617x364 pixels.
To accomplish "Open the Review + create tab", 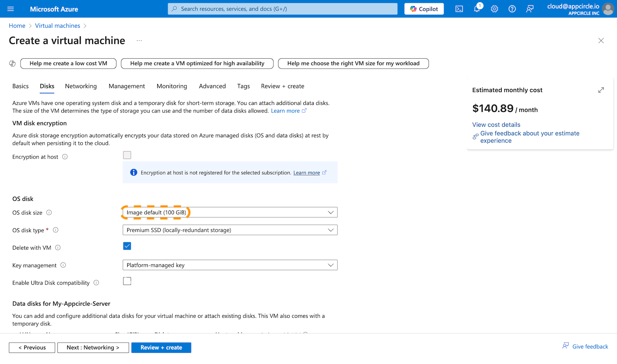I will pos(283,86).
